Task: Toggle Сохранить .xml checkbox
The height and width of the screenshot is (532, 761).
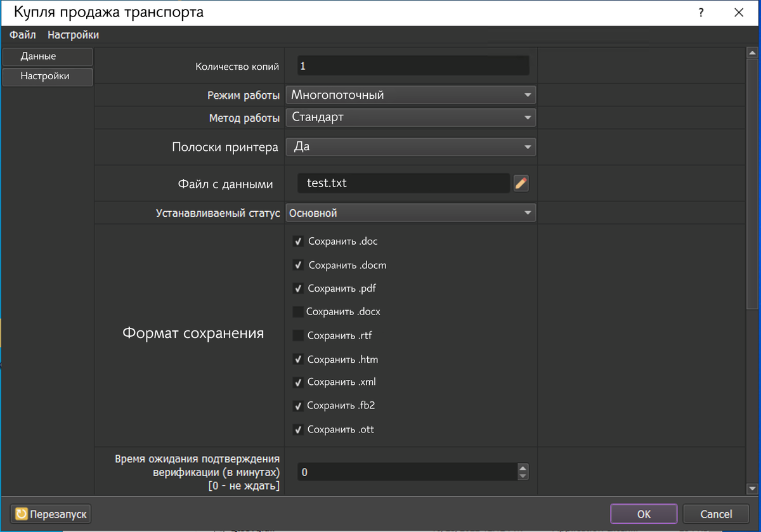Action: tap(297, 382)
